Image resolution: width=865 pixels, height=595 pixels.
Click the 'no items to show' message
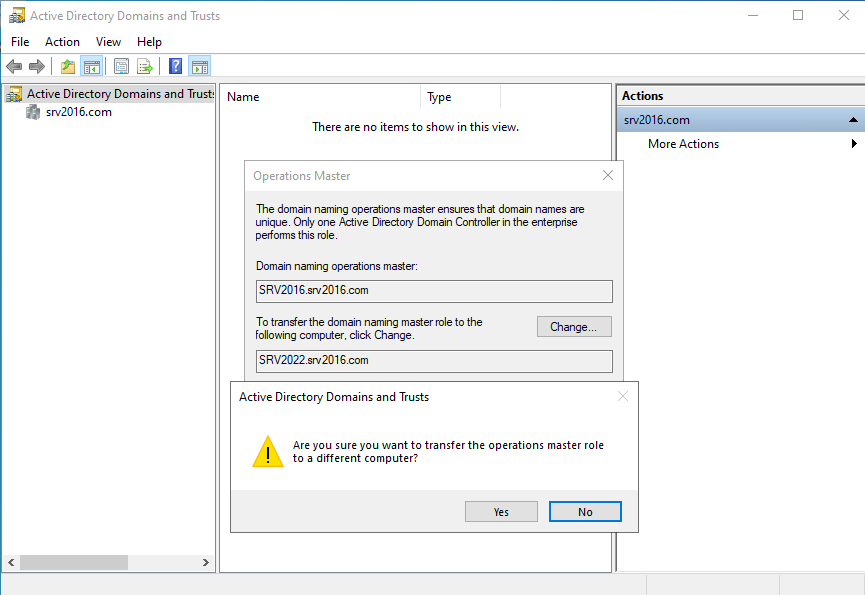(x=415, y=127)
